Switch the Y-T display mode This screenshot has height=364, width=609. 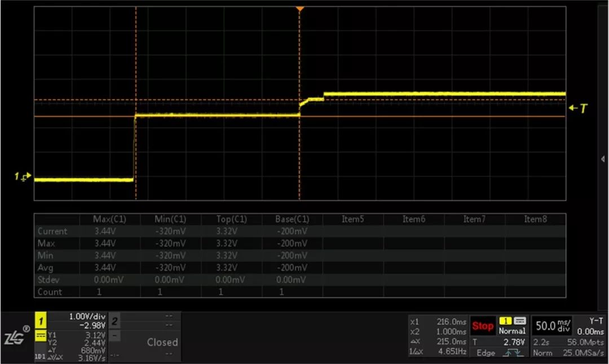point(596,321)
